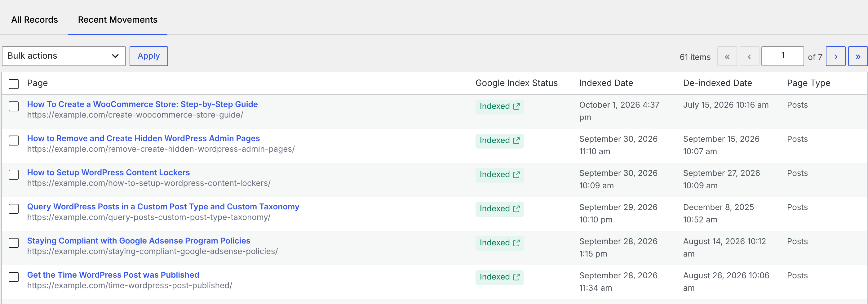This screenshot has width=868, height=304.
Task: Tick the Time WordPress Post was Published checkbox
Action: pos(14,277)
